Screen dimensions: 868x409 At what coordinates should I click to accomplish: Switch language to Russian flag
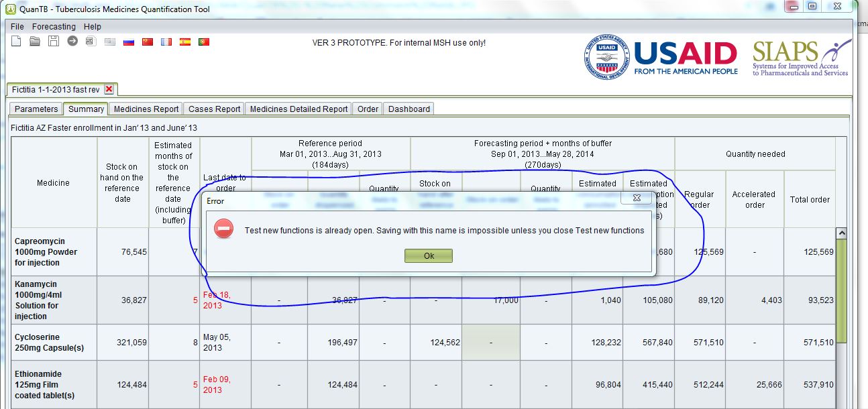pos(129,42)
